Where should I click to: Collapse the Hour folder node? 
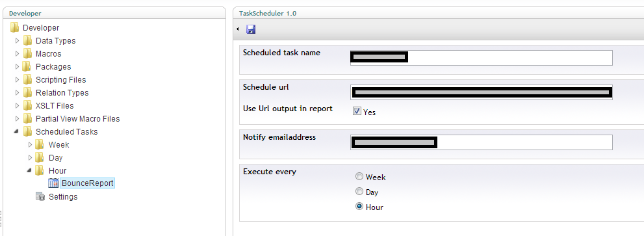[x=29, y=170]
